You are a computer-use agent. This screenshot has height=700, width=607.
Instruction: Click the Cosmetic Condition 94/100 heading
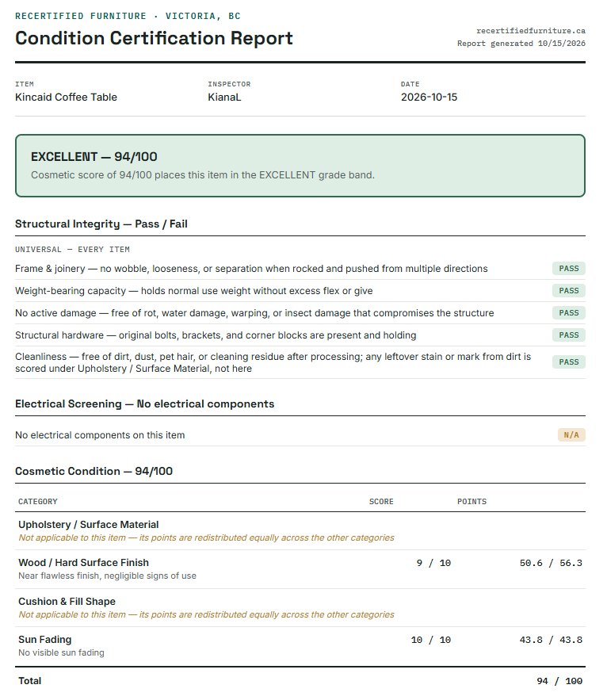click(94, 472)
